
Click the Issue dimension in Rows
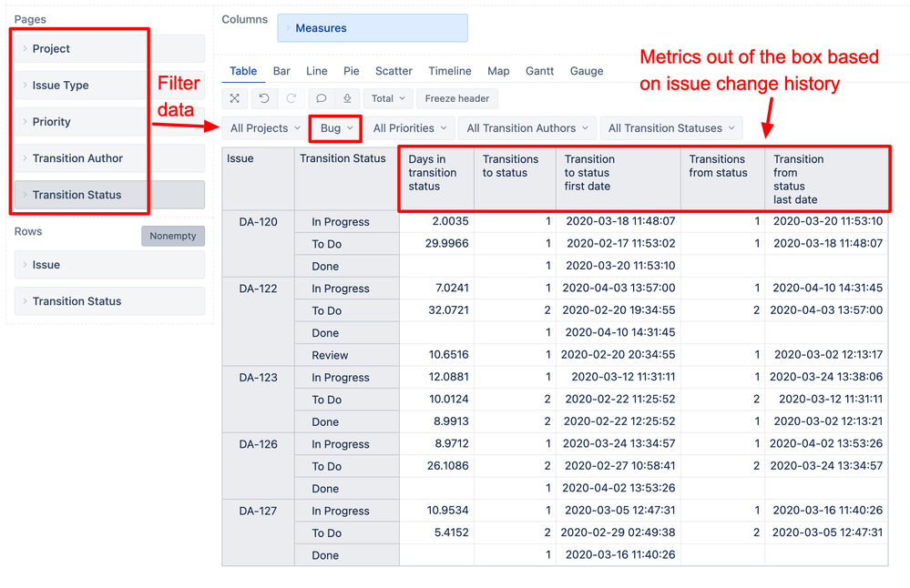(109, 265)
